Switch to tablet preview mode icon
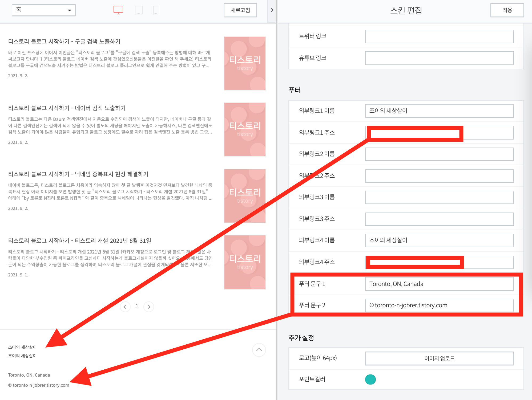Screen dimensions: 532x400 point(139,10)
